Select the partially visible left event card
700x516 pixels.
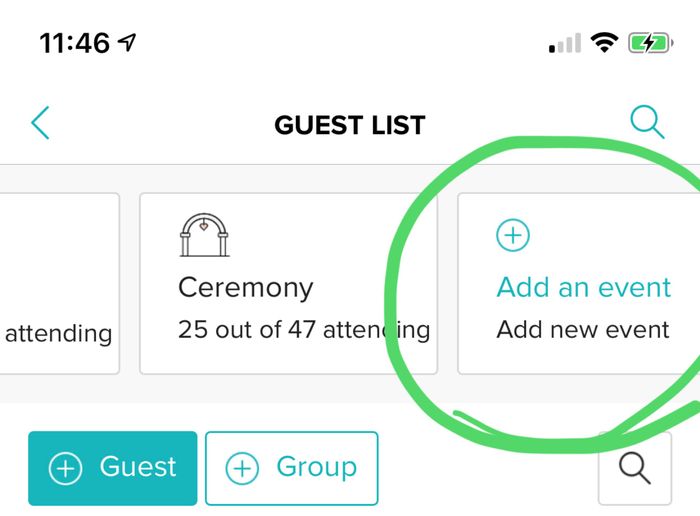[58, 284]
